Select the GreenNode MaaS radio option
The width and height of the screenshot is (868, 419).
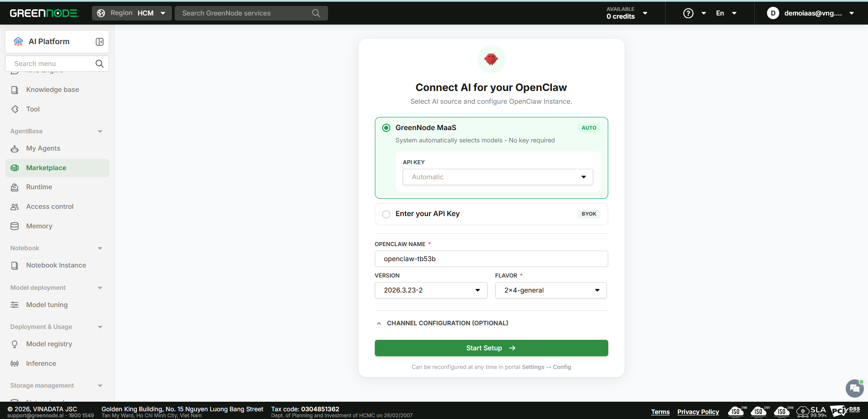[x=386, y=128]
